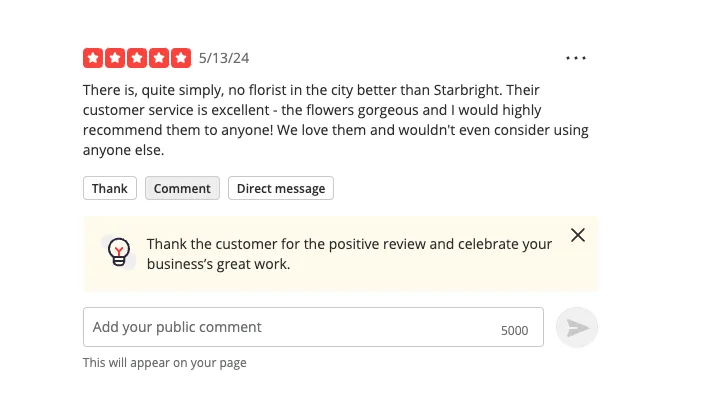Click the lightbulb tip icon
718x404 pixels.
(119, 251)
